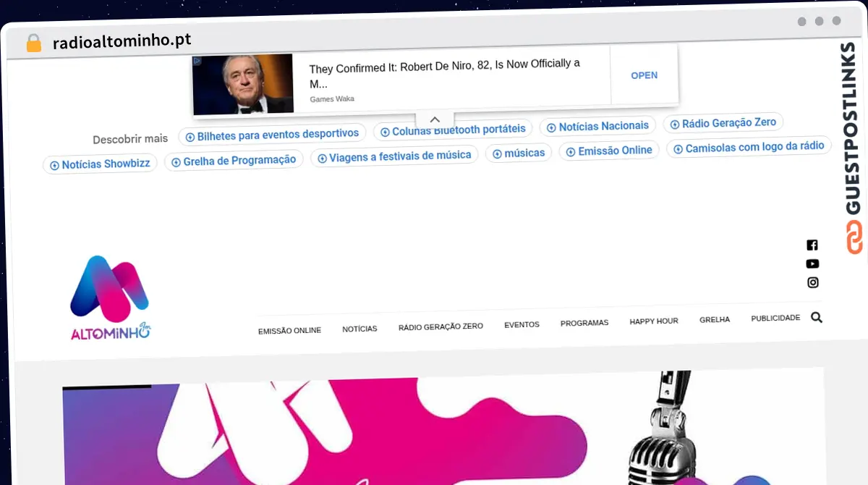Click the Robert De Niro ad thumbnail
Image resolution: width=868 pixels, height=485 pixels.
pos(243,83)
